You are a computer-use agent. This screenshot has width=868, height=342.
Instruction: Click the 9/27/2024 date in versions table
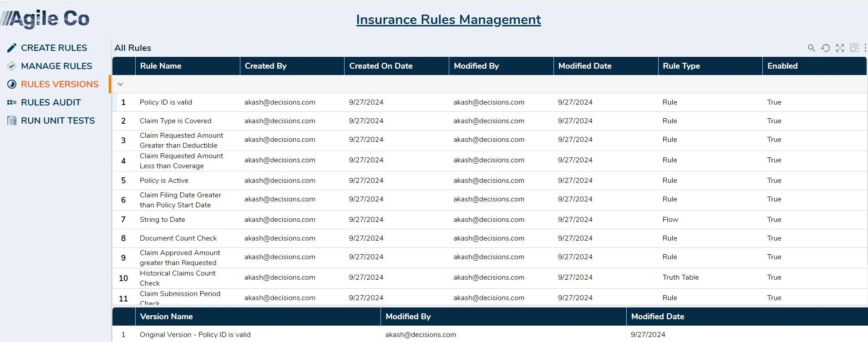pyautogui.click(x=648, y=335)
